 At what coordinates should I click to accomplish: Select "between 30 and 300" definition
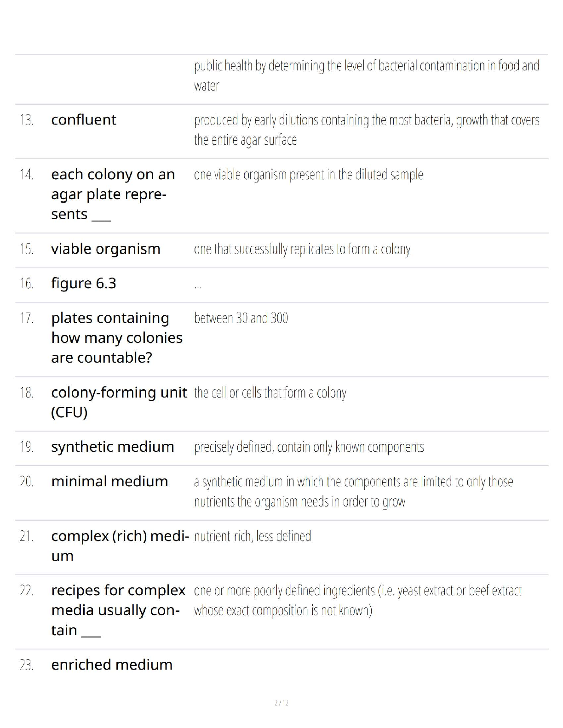pyautogui.click(x=241, y=318)
